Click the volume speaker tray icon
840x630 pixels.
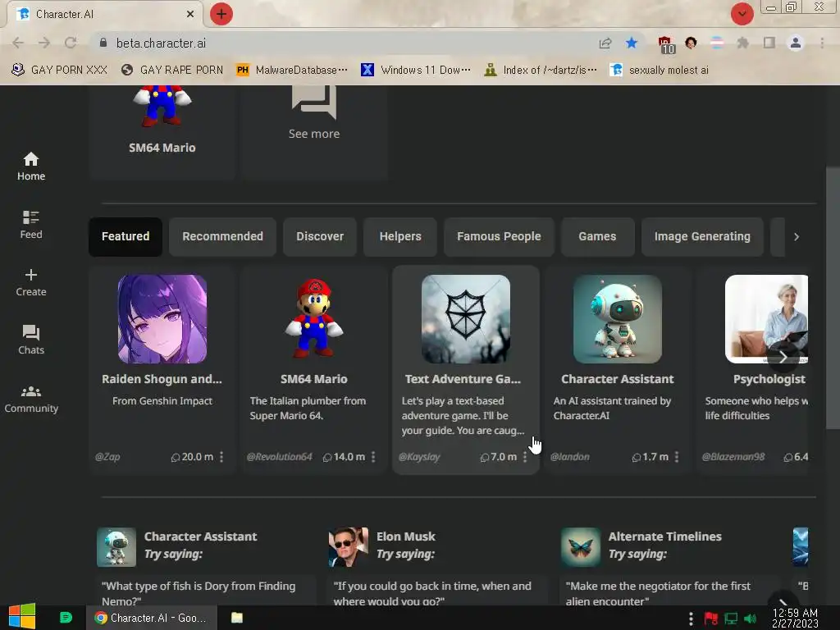pyautogui.click(x=750, y=619)
